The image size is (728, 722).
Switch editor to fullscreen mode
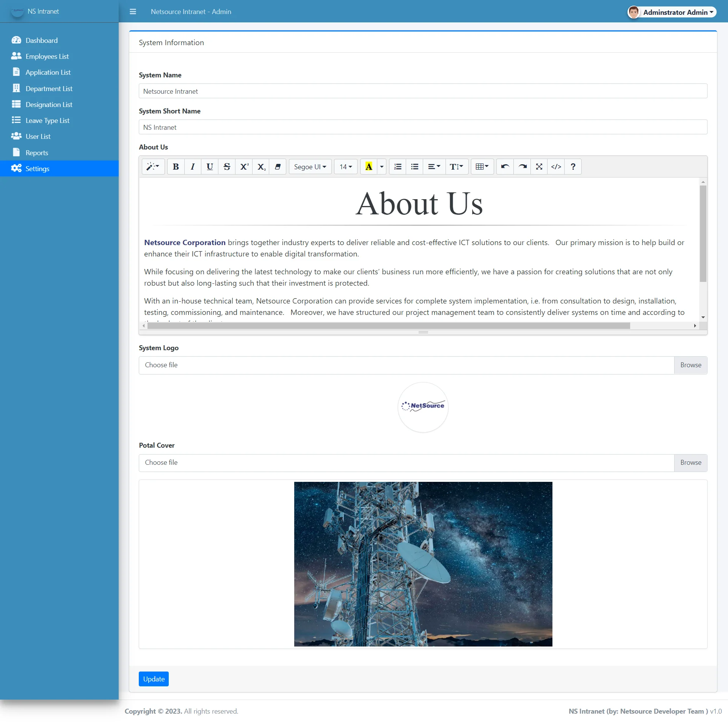pos(539,167)
